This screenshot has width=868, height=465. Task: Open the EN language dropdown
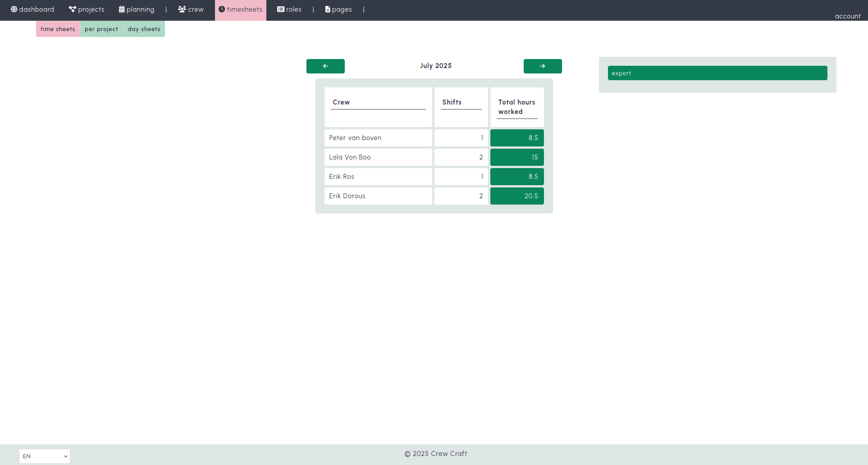coord(44,456)
